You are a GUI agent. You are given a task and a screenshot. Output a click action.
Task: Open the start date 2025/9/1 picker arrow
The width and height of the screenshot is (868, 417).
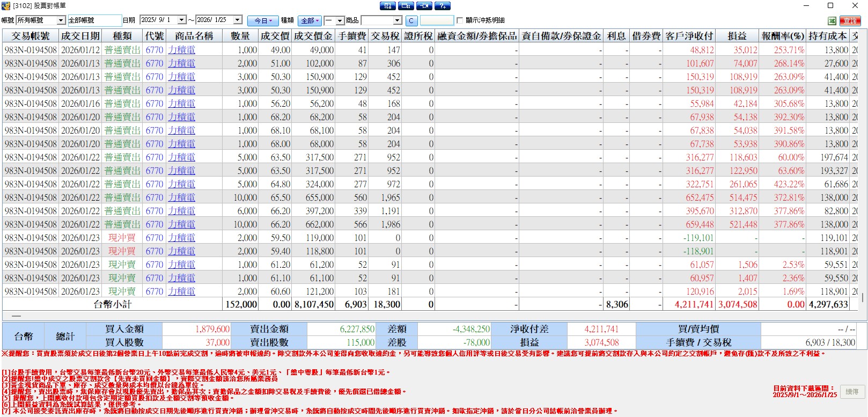point(182,20)
